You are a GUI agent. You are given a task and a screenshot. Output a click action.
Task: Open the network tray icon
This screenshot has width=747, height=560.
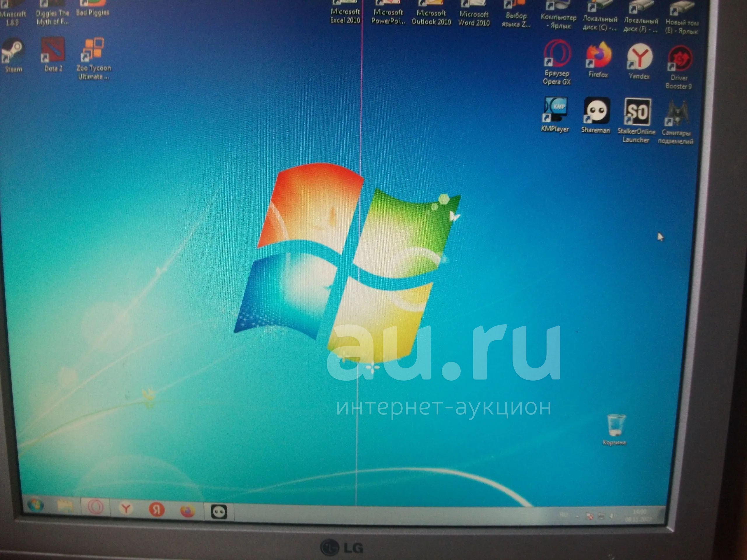click(x=601, y=516)
